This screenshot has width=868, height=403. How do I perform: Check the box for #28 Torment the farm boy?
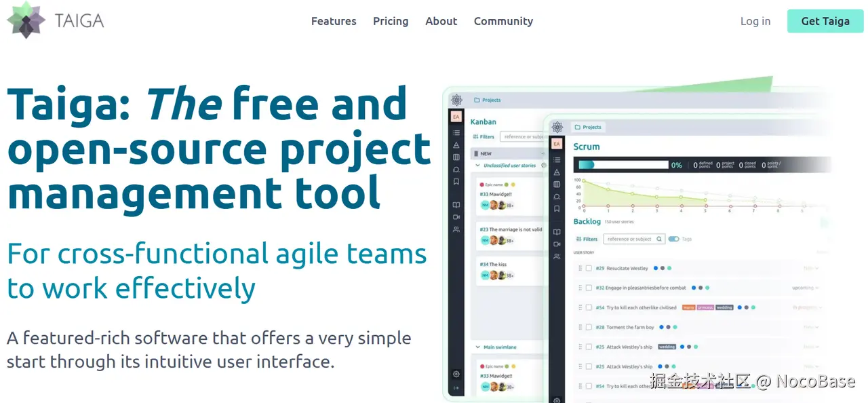[x=589, y=327]
